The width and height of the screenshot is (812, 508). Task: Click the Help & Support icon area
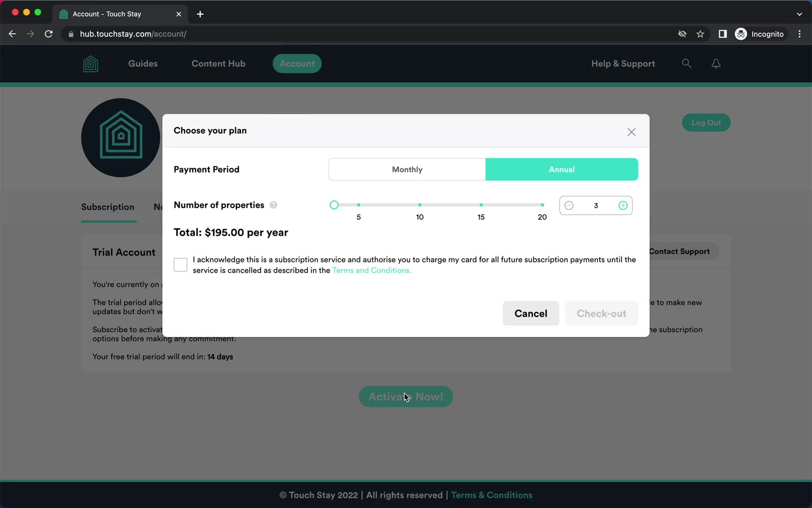623,63
